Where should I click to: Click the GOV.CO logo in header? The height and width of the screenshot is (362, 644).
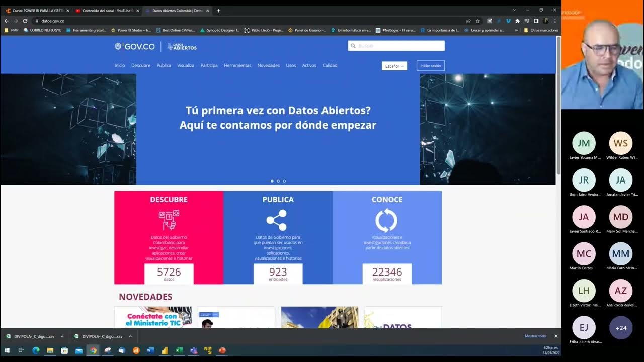pyautogui.click(x=135, y=46)
